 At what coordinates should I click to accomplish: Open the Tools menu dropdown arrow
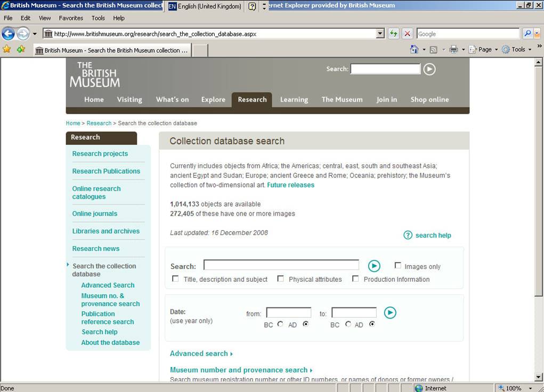tap(530, 50)
